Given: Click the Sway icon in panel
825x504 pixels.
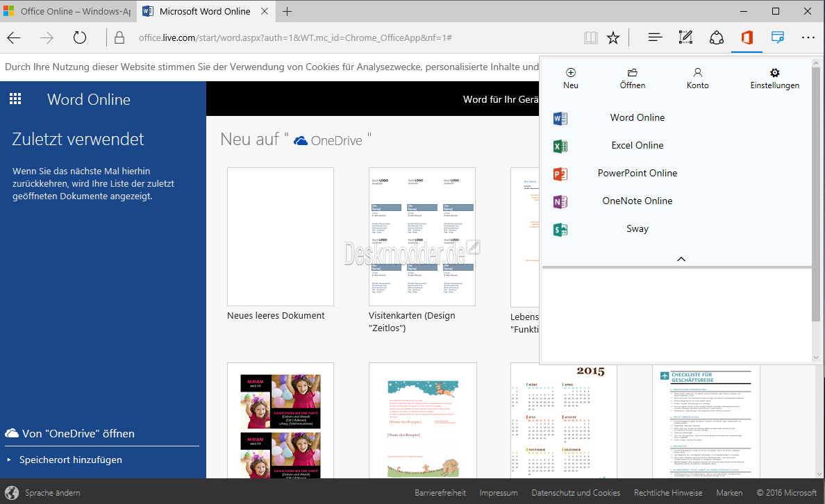Looking at the screenshot, I should [560, 230].
